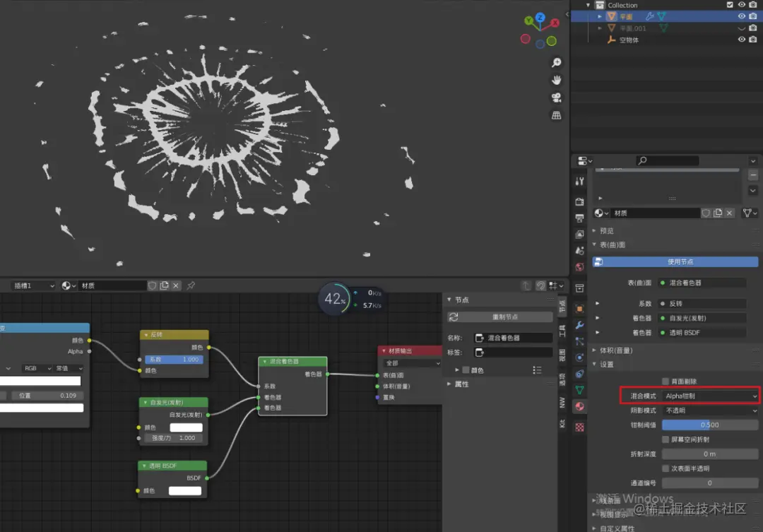Toggle Collection exclude checkbox in outliner
The height and width of the screenshot is (532, 763).
pos(729,5)
